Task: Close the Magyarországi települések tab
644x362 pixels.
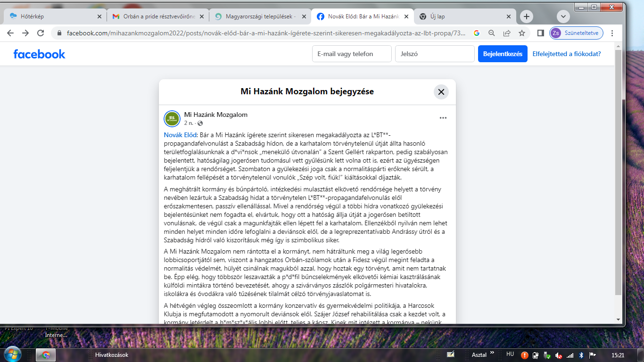Action: tap(304, 16)
